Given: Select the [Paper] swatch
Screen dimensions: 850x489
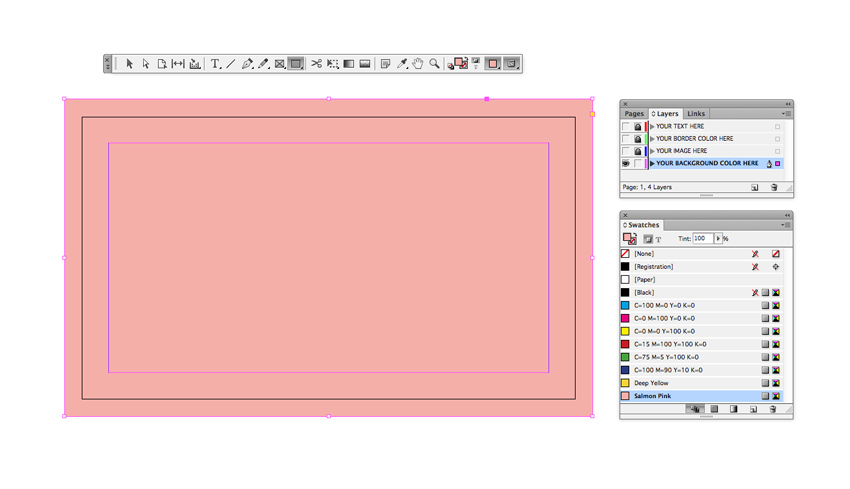Looking at the screenshot, I should pos(702,280).
